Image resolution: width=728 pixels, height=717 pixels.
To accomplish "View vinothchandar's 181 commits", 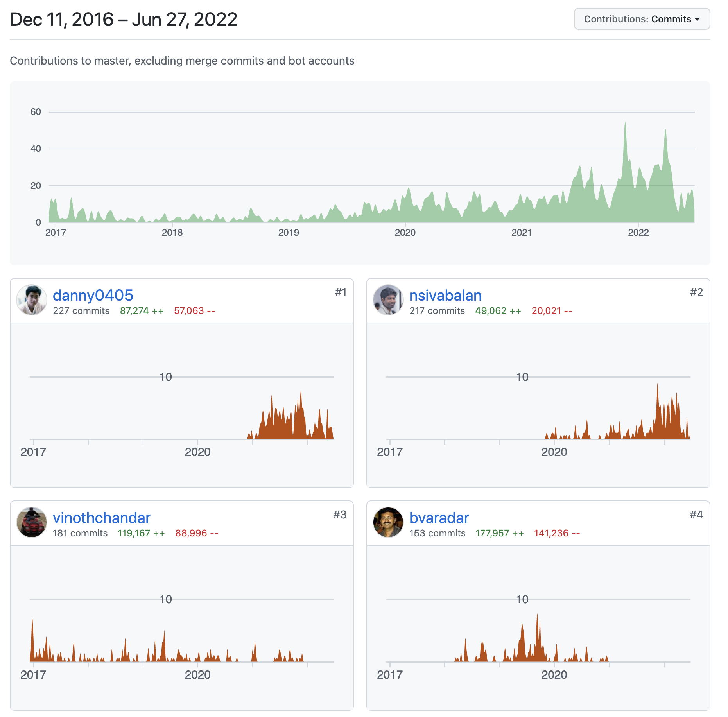I will 80,533.
